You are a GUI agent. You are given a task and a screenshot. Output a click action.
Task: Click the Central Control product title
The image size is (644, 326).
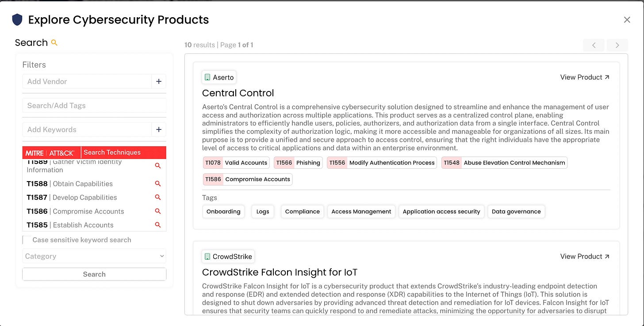coord(238,93)
